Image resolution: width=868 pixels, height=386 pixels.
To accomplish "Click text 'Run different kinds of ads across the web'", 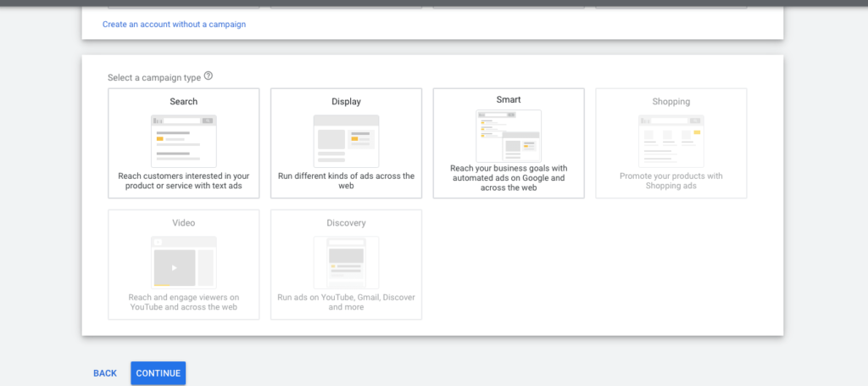I will click(346, 181).
